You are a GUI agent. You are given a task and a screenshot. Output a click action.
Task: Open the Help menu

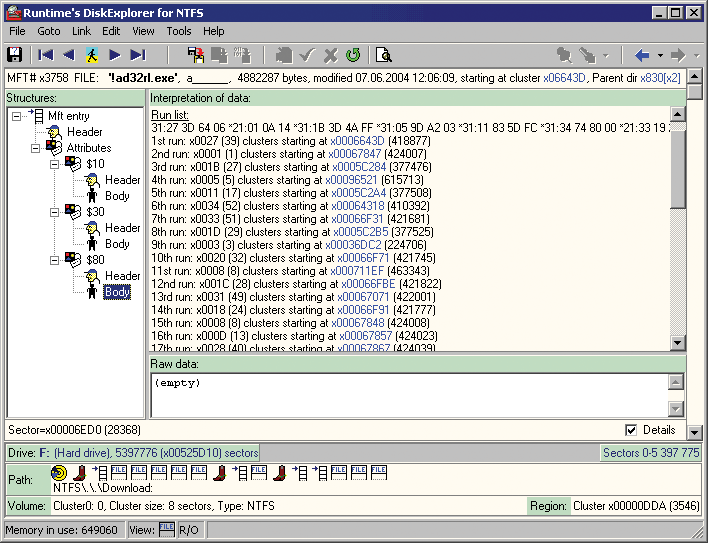(214, 31)
